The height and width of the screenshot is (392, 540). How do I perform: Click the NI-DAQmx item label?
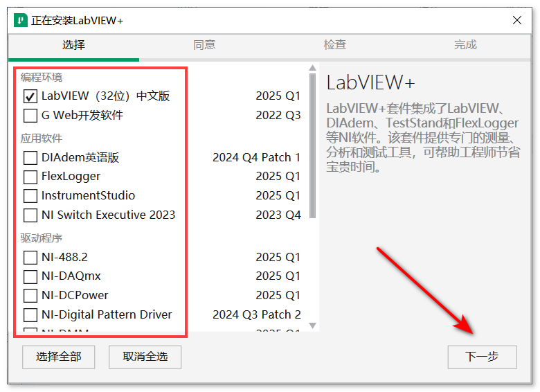(x=71, y=276)
